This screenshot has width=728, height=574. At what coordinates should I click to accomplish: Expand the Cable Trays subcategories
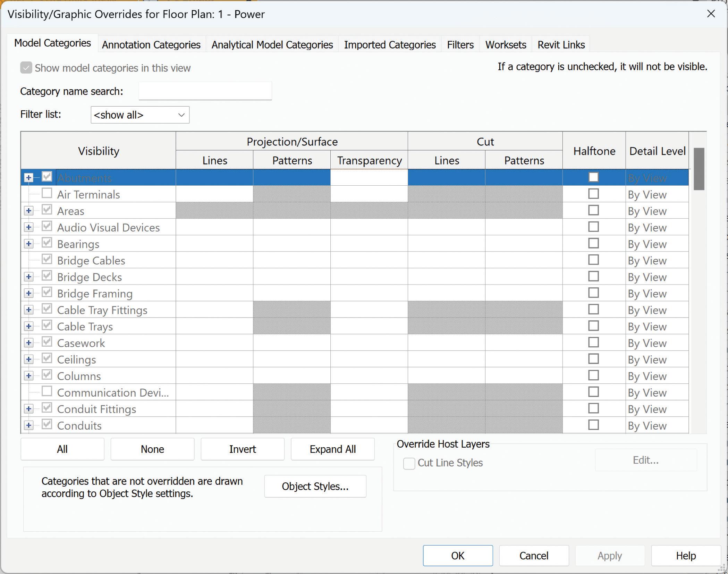tap(29, 327)
